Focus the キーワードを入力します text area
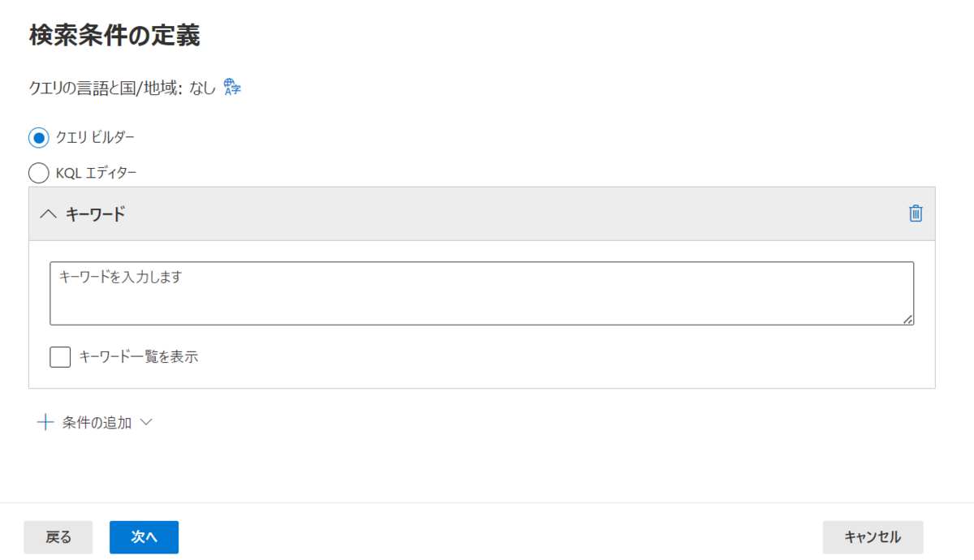 pyautogui.click(x=482, y=293)
